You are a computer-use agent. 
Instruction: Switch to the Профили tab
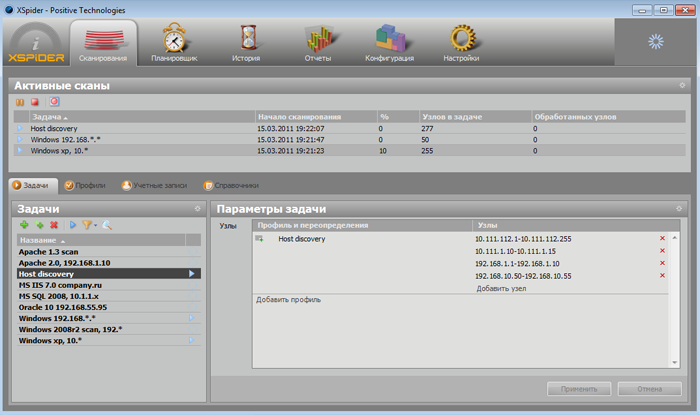[85, 185]
